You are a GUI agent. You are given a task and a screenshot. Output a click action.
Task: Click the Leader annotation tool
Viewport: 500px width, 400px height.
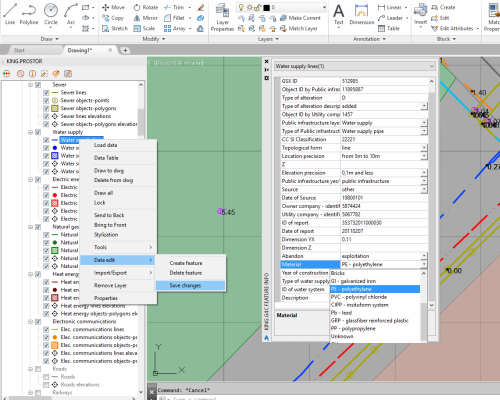coord(390,18)
